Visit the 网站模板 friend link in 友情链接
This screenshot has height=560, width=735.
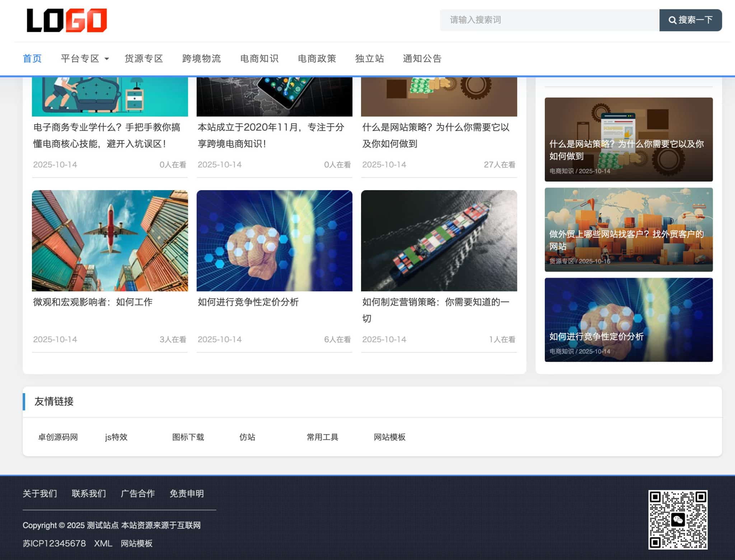[389, 437]
